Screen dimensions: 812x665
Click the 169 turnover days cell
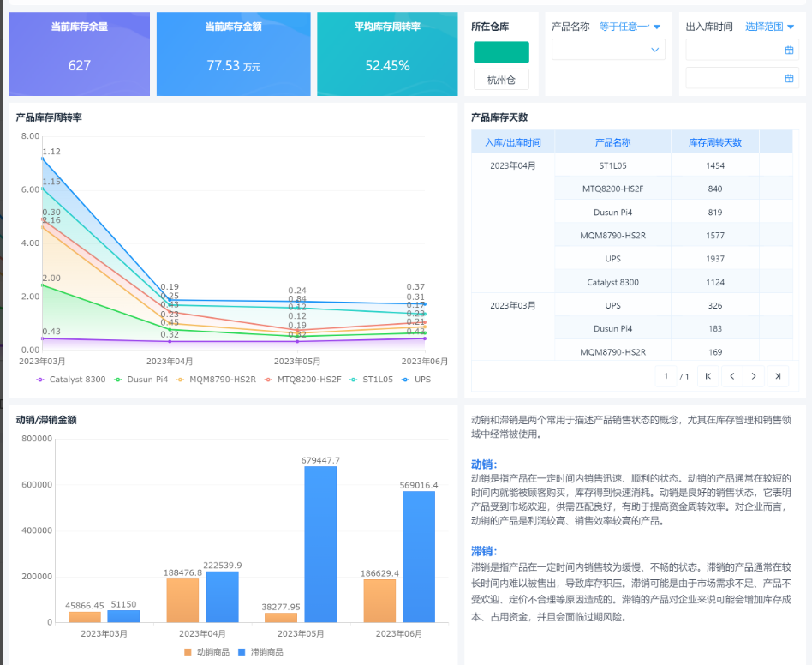coord(715,351)
